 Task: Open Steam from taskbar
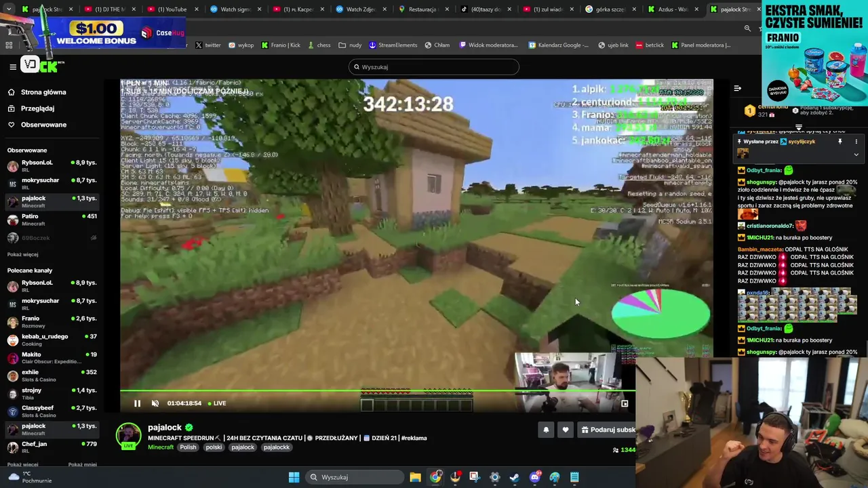pos(515,477)
